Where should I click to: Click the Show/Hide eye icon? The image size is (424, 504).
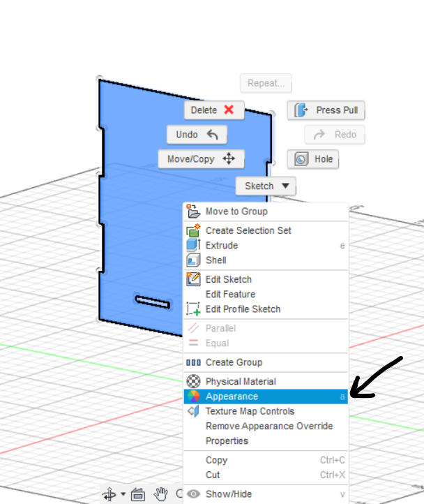pyautogui.click(x=193, y=494)
